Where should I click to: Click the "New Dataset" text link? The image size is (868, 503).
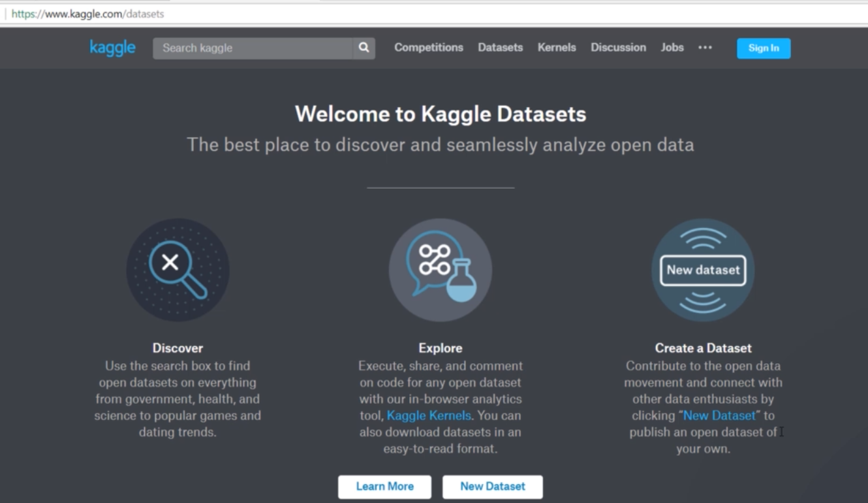pyautogui.click(x=719, y=415)
